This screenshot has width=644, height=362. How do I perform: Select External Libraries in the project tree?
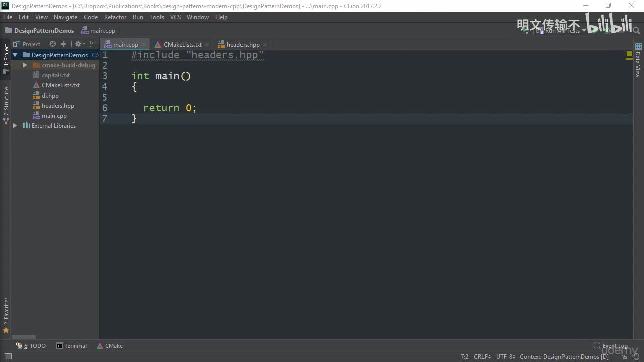pos(53,126)
